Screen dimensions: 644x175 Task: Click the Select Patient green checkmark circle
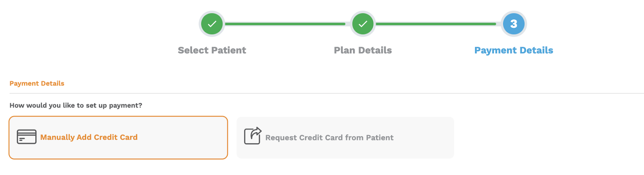pos(212,24)
